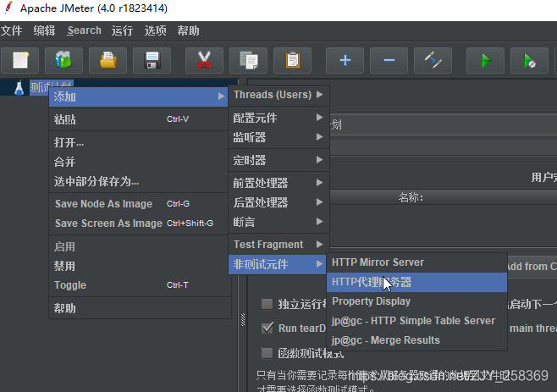Expand the 后置处理器 submenu

pyautogui.click(x=278, y=202)
